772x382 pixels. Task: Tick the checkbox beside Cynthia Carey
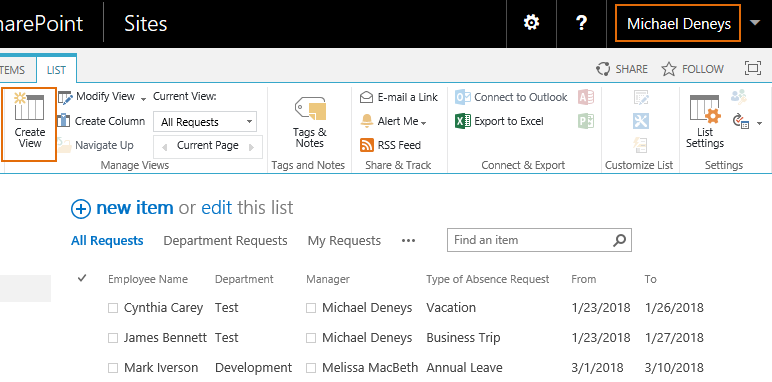113,308
